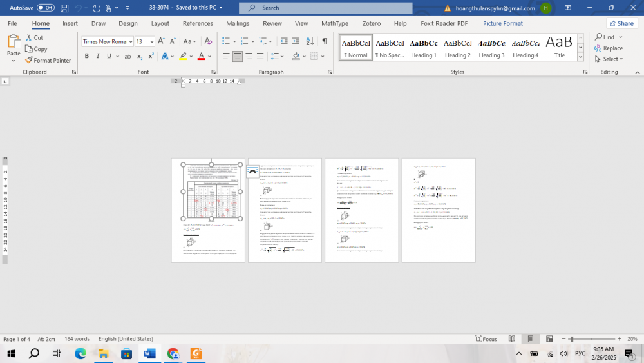The image size is (644, 363).
Task: Switch to the References tab
Action: point(198,23)
